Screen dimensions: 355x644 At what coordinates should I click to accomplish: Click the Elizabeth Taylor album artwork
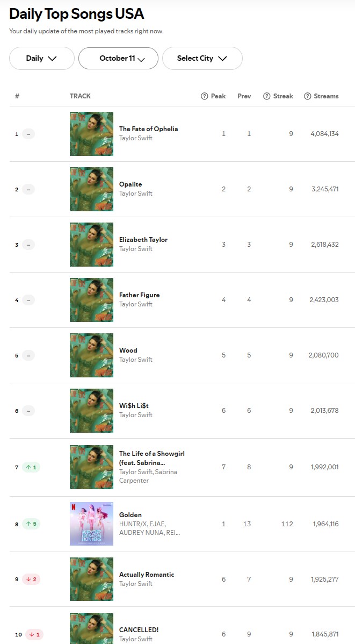coord(91,245)
